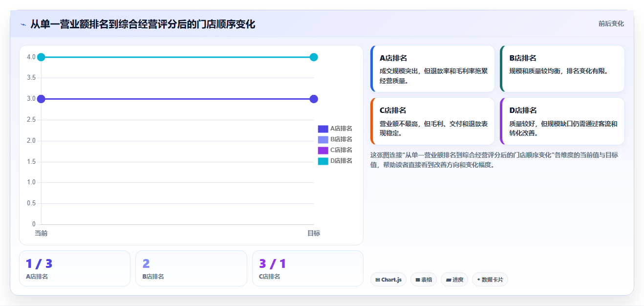Screen dimensions: 644x306
Task: Open the C店排名 description card
Action: point(432,121)
